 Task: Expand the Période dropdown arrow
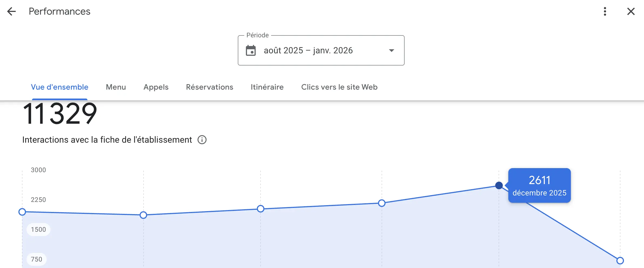391,51
